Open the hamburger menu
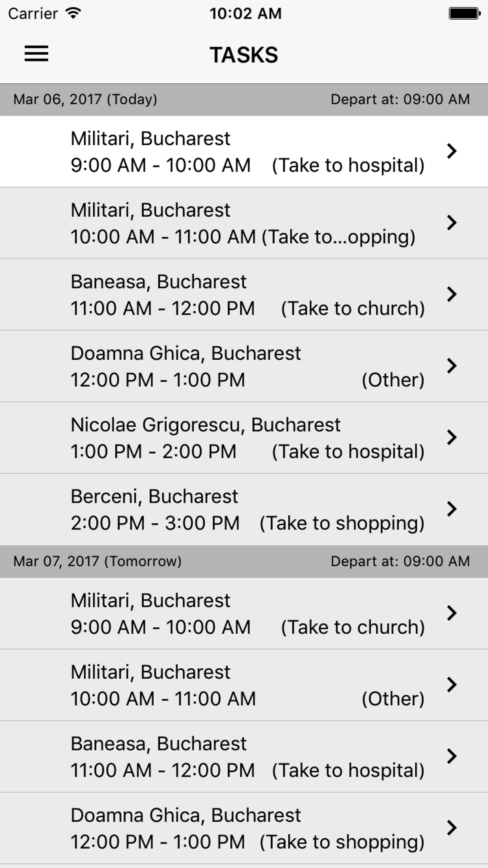 [x=36, y=53]
